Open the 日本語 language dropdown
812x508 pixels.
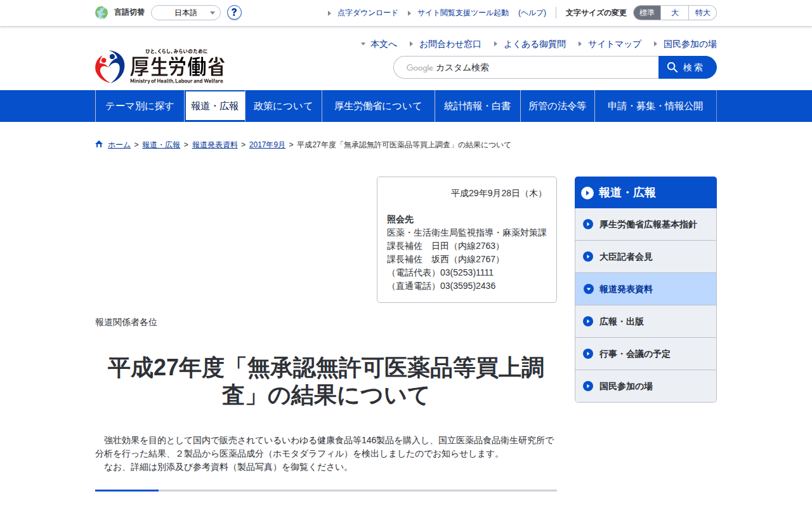pyautogui.click(x=186, y=13)
